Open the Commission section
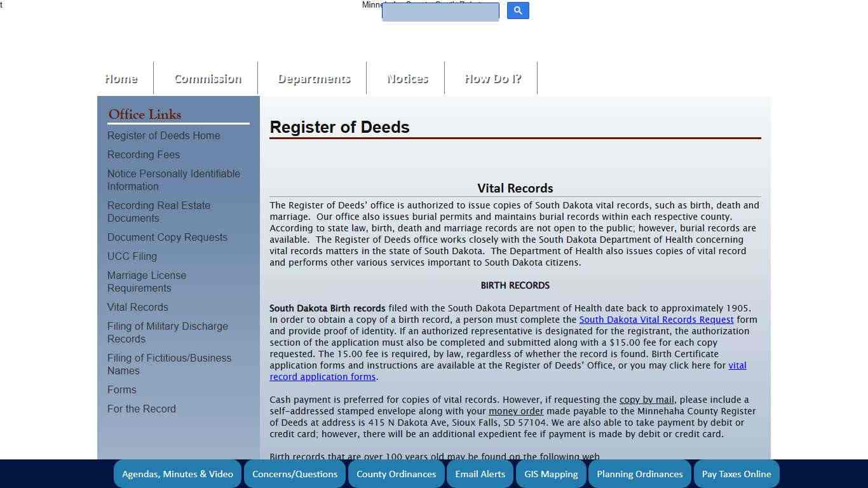Viewport: 868px width, 488px height. pos(207,78)
